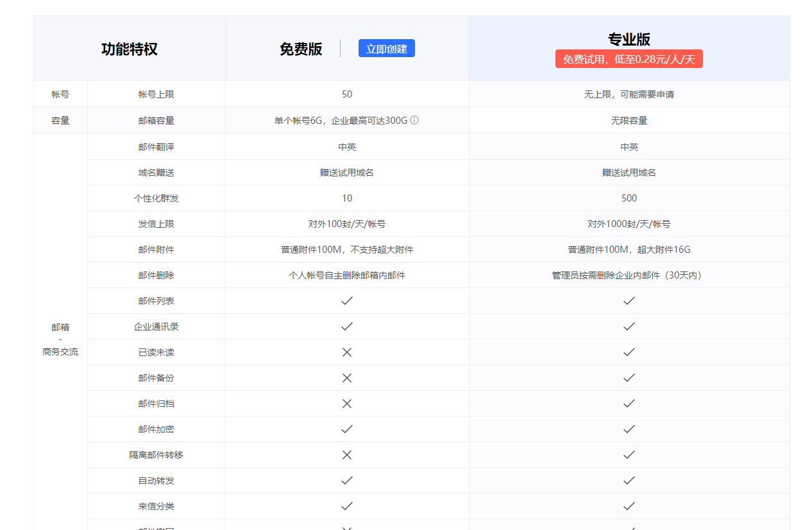Click free version checkmark for 来信分类
Image resolution: width=812 pixels, height=530 pixels.
[347, 506]
